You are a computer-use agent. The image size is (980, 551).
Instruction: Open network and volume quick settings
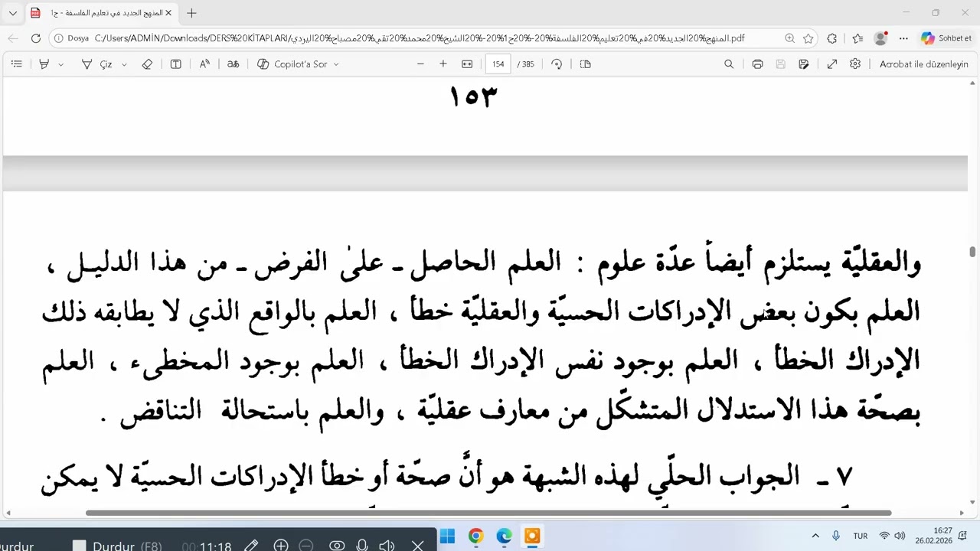(x=892, y=536)
